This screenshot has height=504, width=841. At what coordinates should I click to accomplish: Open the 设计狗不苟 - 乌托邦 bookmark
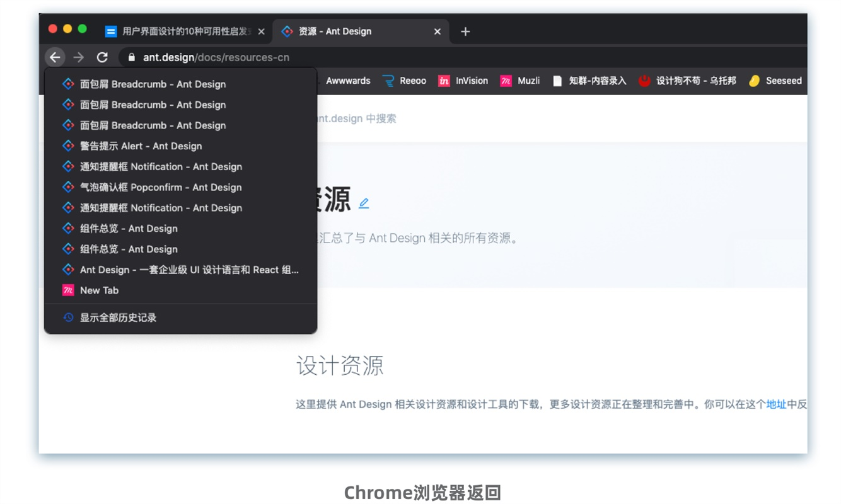pos(687,81)
